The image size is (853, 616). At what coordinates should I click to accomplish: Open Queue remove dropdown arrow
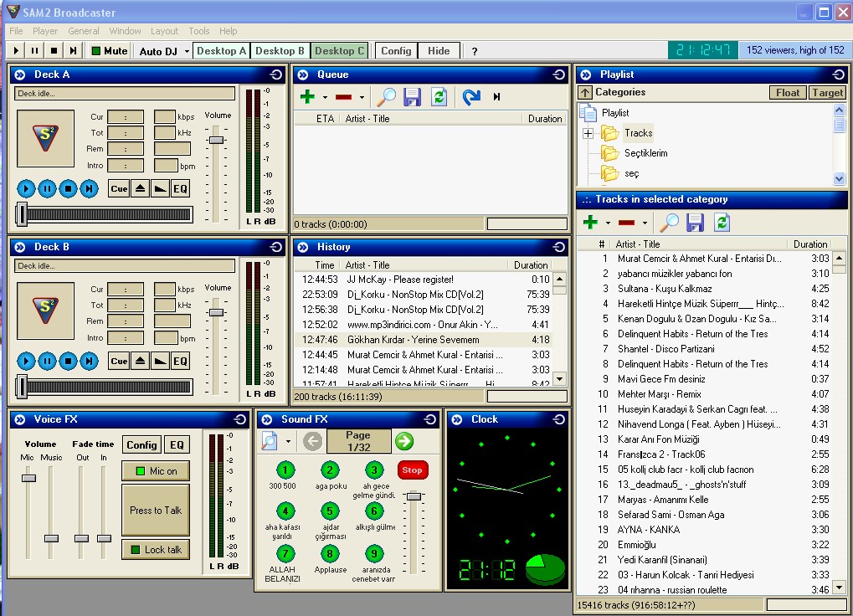tap(362, 97)
